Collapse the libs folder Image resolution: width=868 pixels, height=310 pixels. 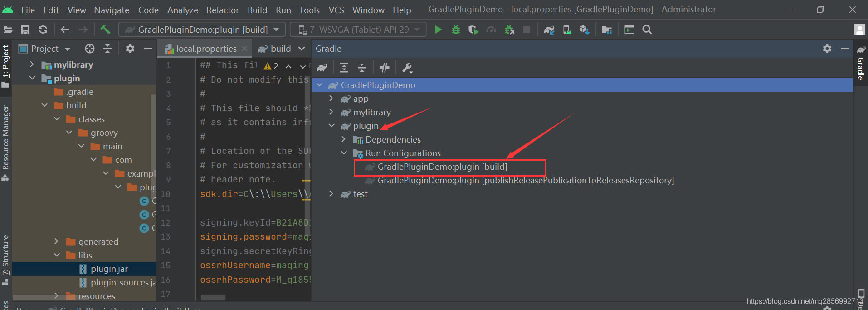tap(56, 255)
